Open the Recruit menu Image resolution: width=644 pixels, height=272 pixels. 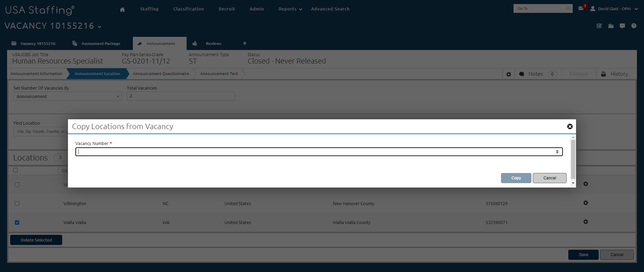click(227, 9)
